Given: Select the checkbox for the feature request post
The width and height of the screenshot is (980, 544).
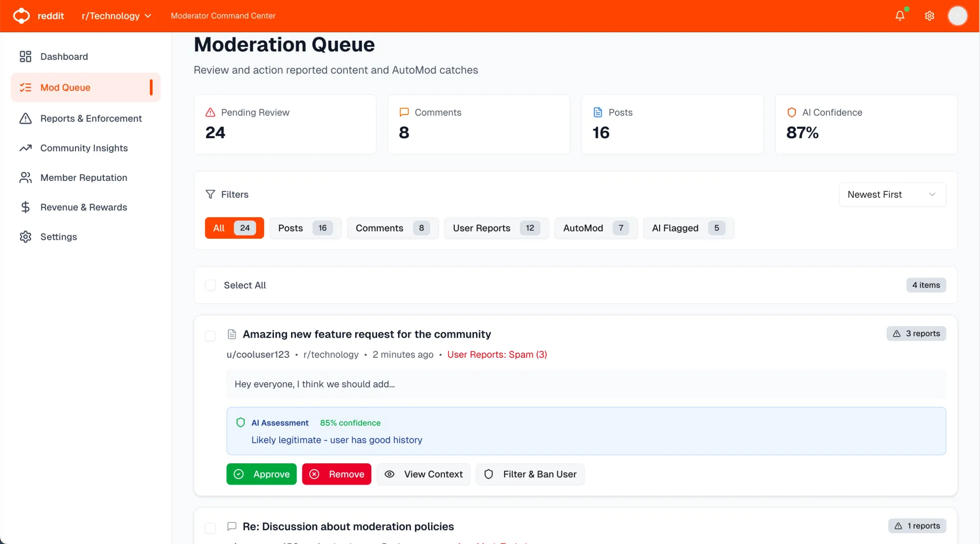Looking at the screenshot, I should point(210,336).
